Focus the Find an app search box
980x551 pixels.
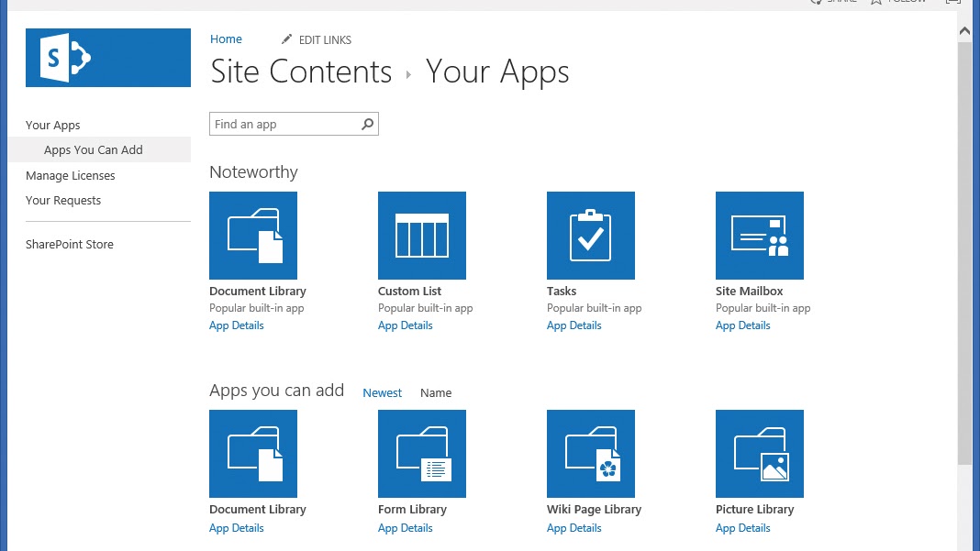[x=294, y=124]
